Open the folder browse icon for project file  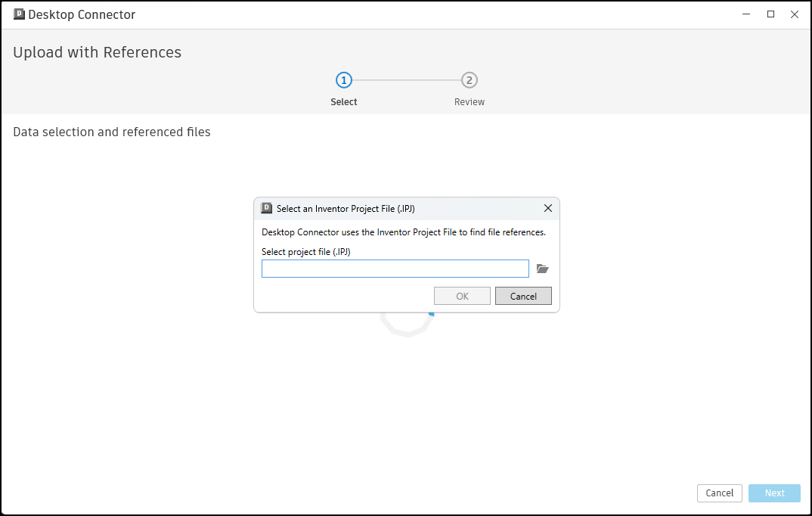point(542,269)
